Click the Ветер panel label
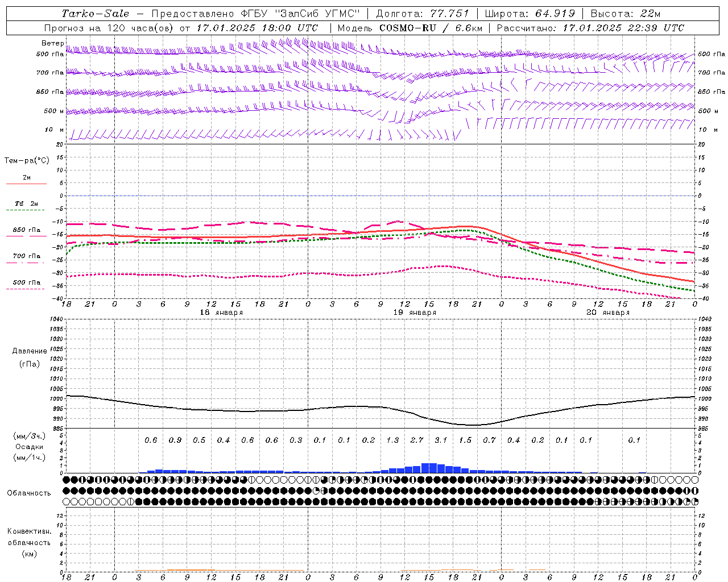 [x=53, y=43]
